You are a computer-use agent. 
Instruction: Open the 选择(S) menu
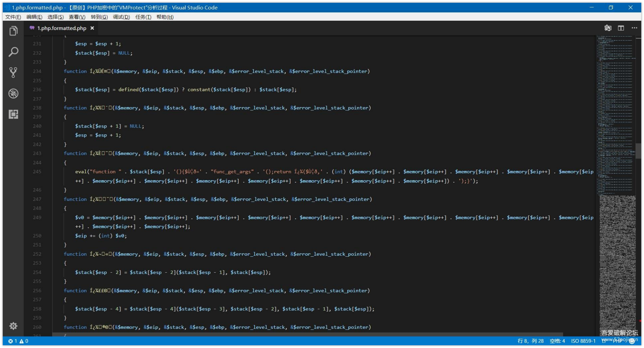56,17
